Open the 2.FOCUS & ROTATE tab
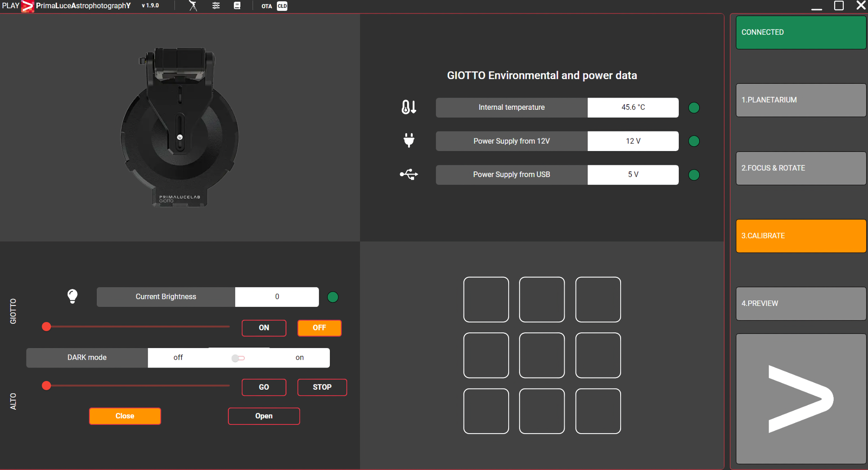This screenshot has width=868, height=470. [801, 168]
